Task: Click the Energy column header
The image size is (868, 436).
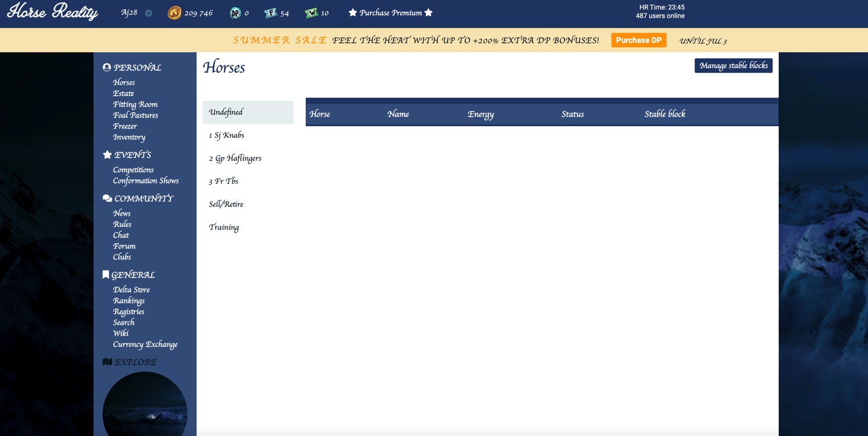Action: click(x=480, y=114)
